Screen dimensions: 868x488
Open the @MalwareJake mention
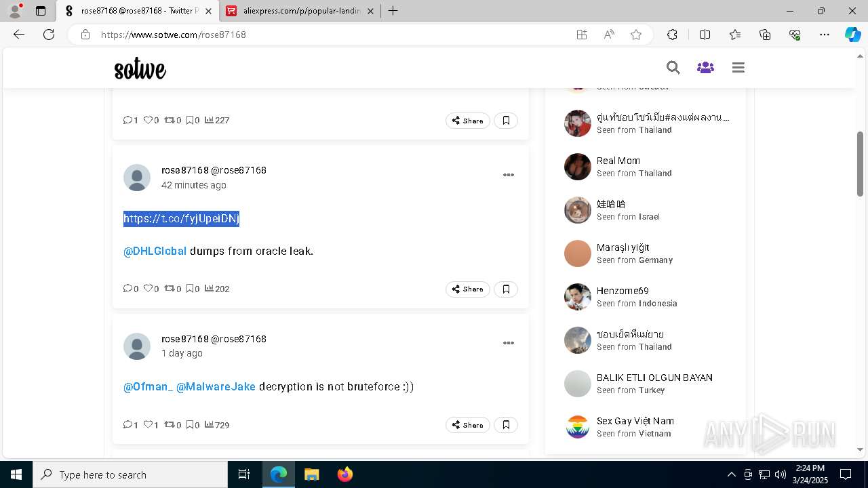(x=216, y=386)
